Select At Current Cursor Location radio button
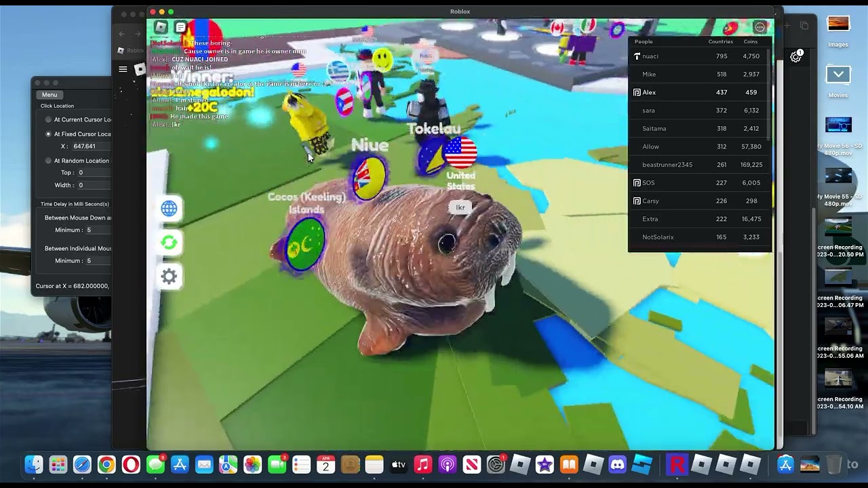 48,120
